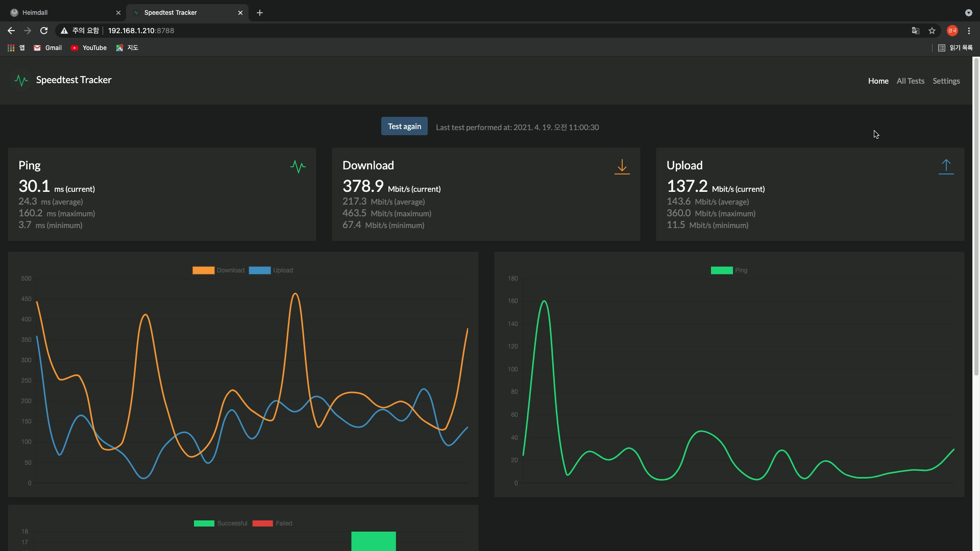This screenshot has height=551, width=980.
Task: Bookmark this page with the star icon
Action: (x=932, y=31)
